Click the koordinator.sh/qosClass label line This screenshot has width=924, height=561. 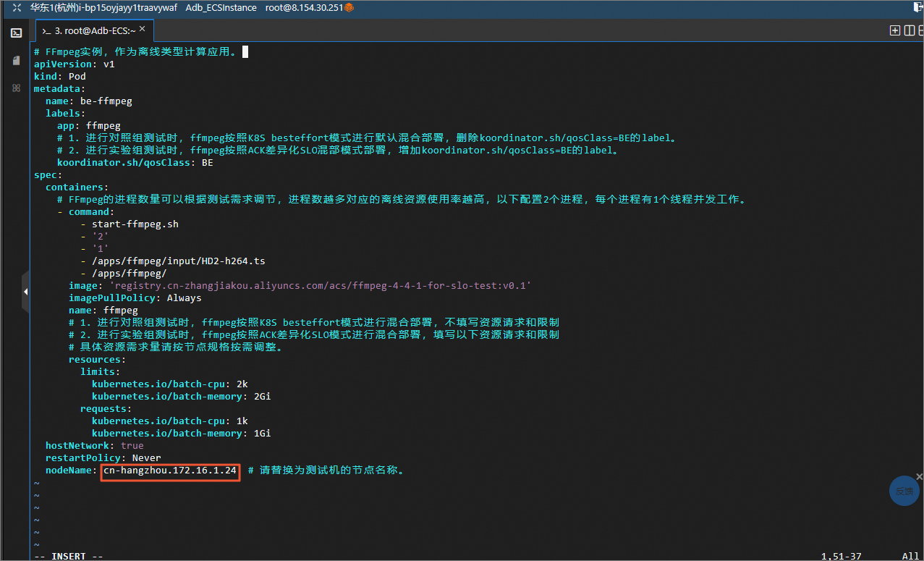(135, 163)
